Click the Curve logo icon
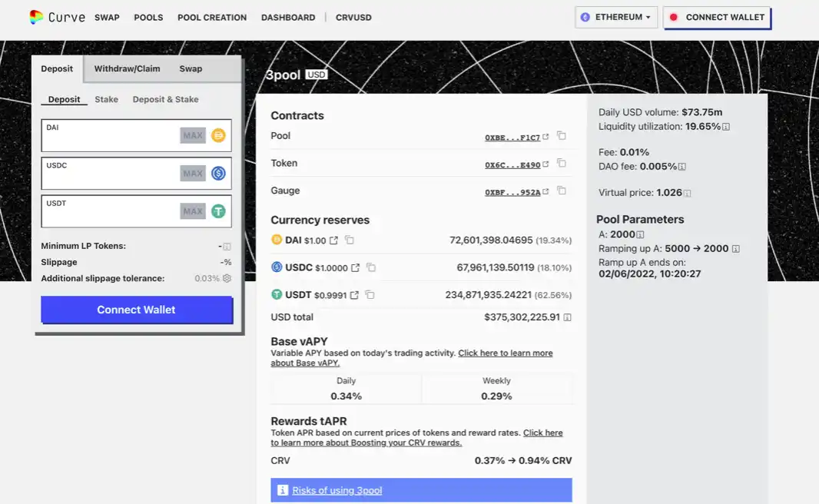Screen dimensions: 819x504 tap(36, 17)
